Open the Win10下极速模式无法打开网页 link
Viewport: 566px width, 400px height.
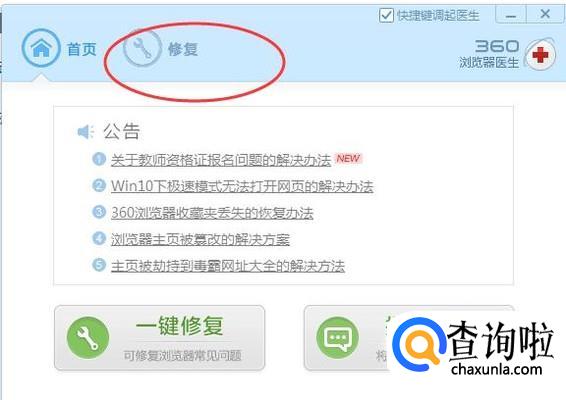coord(242,186)
